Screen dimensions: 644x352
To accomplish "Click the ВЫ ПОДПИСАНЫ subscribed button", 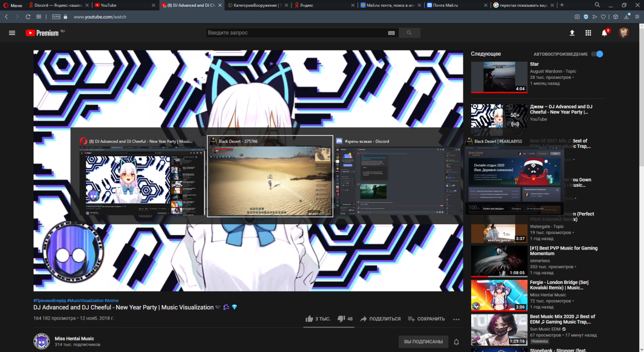I will click(423, 342).
